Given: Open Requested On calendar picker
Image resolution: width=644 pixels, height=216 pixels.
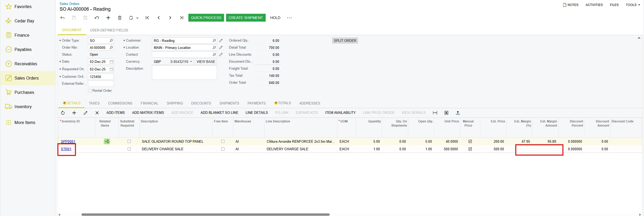Looking at the screenshot, I should click(x=111, y=69).
